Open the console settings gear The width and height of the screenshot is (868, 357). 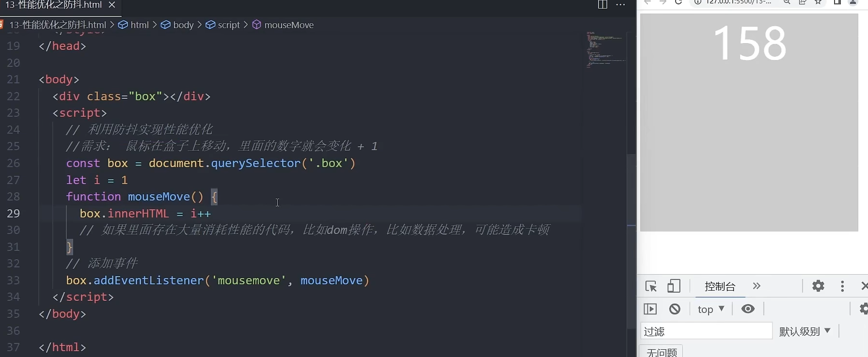(x=864, y=309)
